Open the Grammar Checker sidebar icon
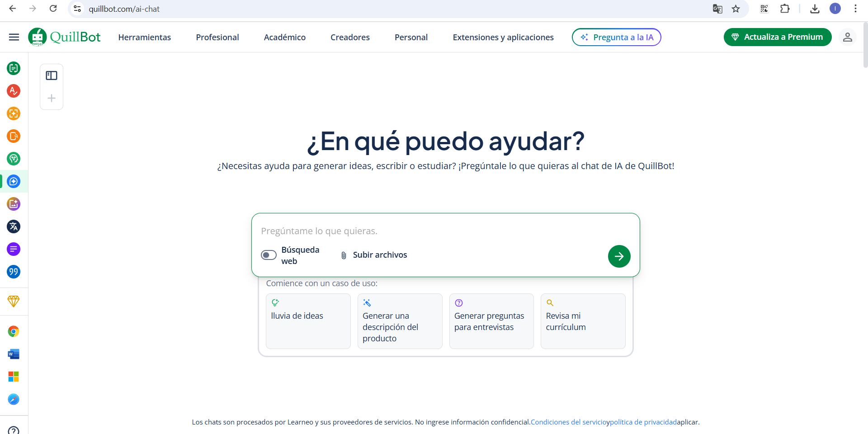Viewport: 868px width, 434px height. click(14, 91)
